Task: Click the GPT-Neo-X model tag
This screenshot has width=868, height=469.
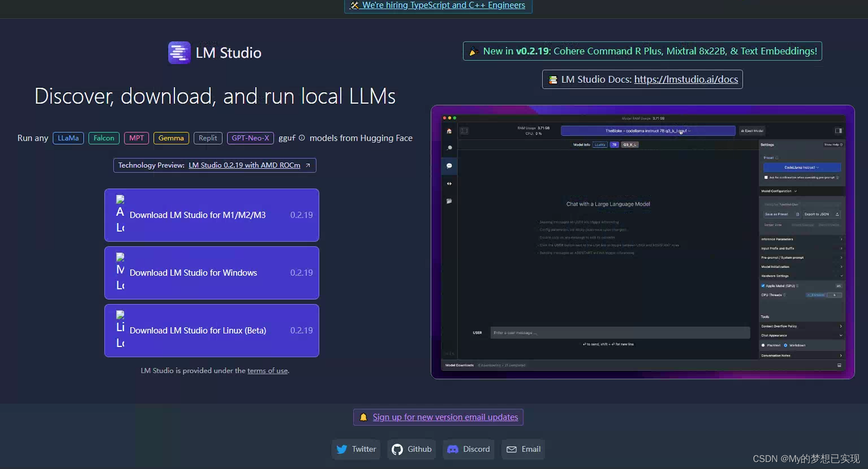Action: [x=250, y=138]
